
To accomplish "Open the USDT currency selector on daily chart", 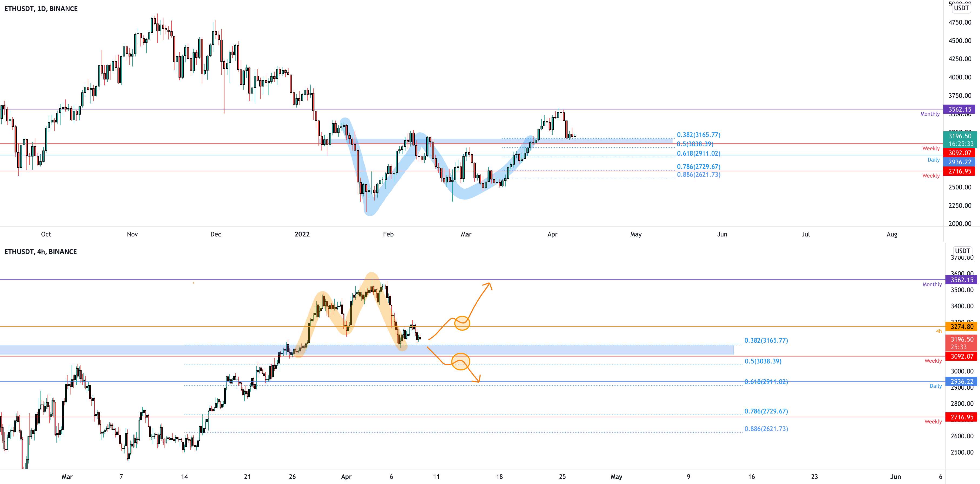I will [961, 8].
